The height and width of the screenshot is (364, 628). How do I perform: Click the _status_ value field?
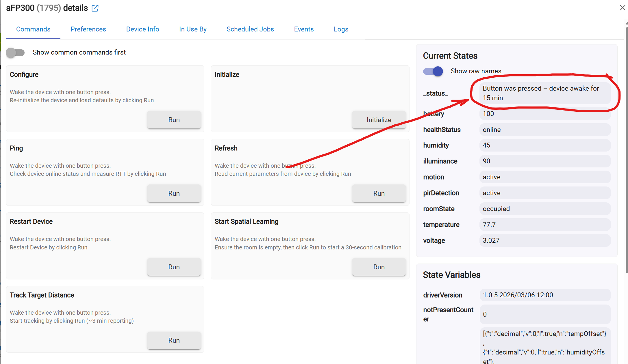pyautogui.click(x=544, y=93)
